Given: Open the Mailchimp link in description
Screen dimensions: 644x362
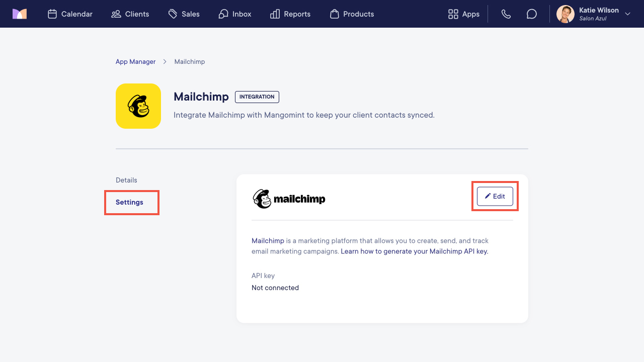Looking at the screenshot, I should (268, 241).
